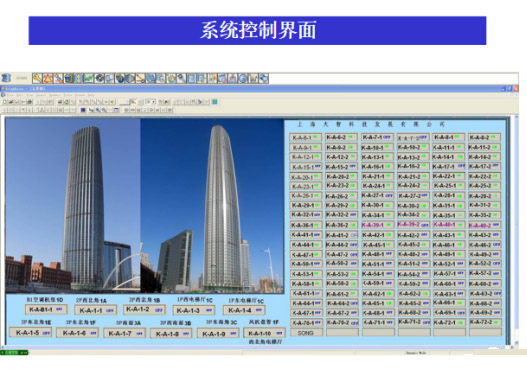Expand the small arrow dropdown beside the yellow dot icon
The height and width of the screenshot is (371, 527).
[106, 102]
